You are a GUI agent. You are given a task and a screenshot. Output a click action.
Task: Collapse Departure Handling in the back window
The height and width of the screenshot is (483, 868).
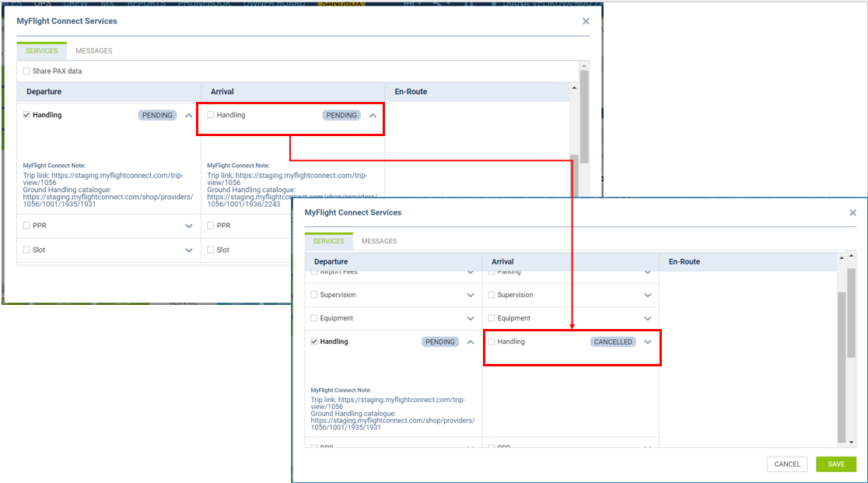click(x=189, y=116)
